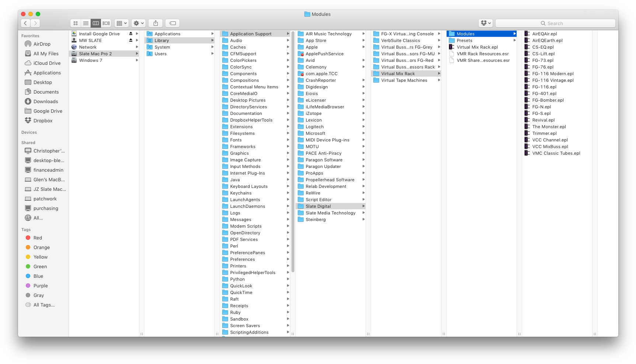Select Documents in the sidebar
Image resolution: width=636 pixels, height=364 pixels.
point(42,92)
